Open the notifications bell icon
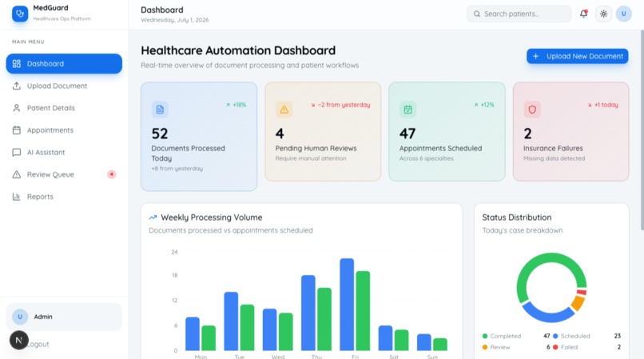This screenshot has height=359, width=644. coord(583,14)
